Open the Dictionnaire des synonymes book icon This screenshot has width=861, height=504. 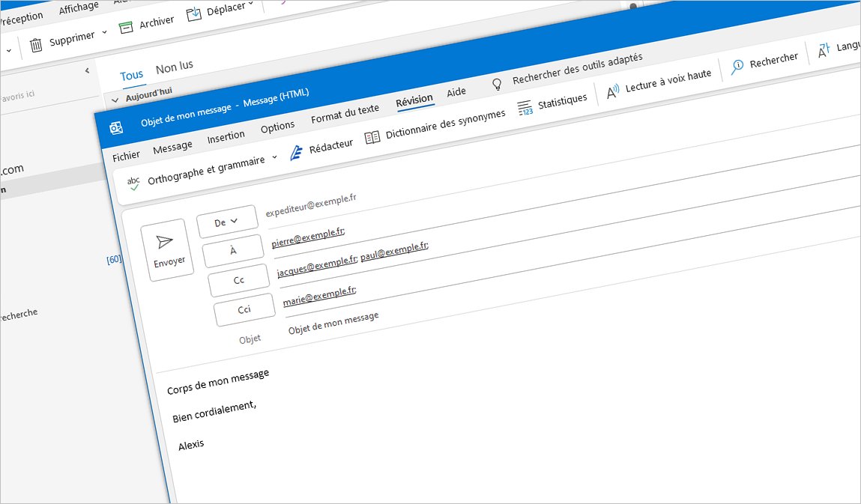pyautogui.click(x=372, y=137)
